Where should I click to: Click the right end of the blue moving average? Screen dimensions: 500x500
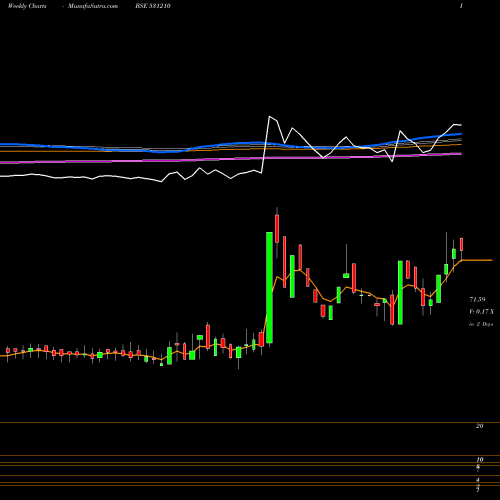pyautogui.click(x=460, y=134)
